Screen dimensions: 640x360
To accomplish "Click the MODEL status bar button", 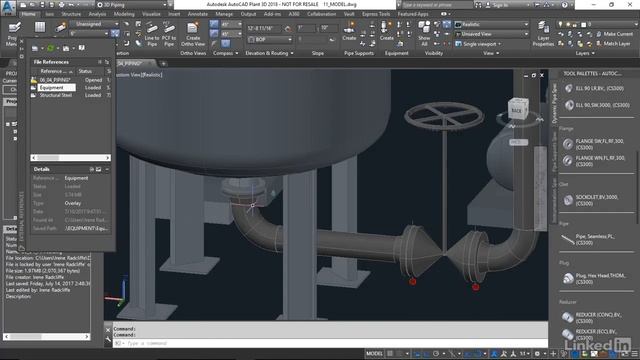I will 374,354.
